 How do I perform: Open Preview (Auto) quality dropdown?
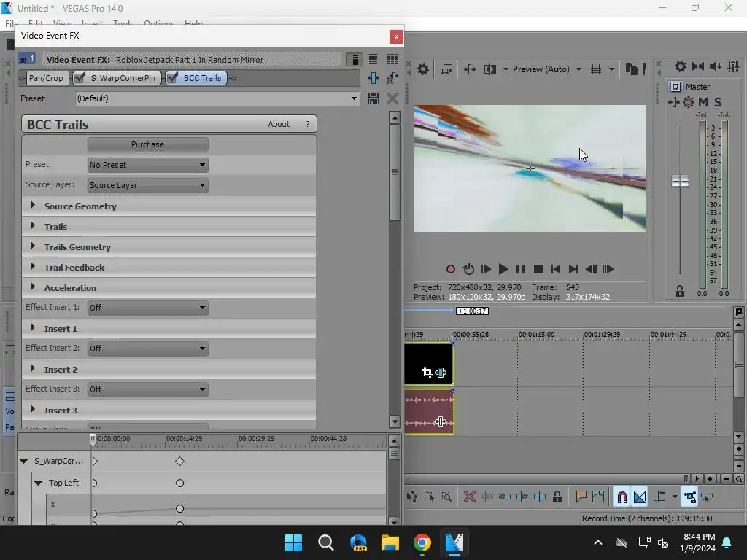(x=547, y=69)
